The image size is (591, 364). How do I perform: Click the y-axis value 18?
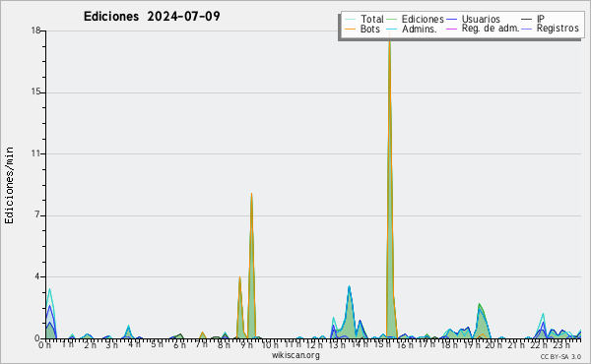(35, 30)
